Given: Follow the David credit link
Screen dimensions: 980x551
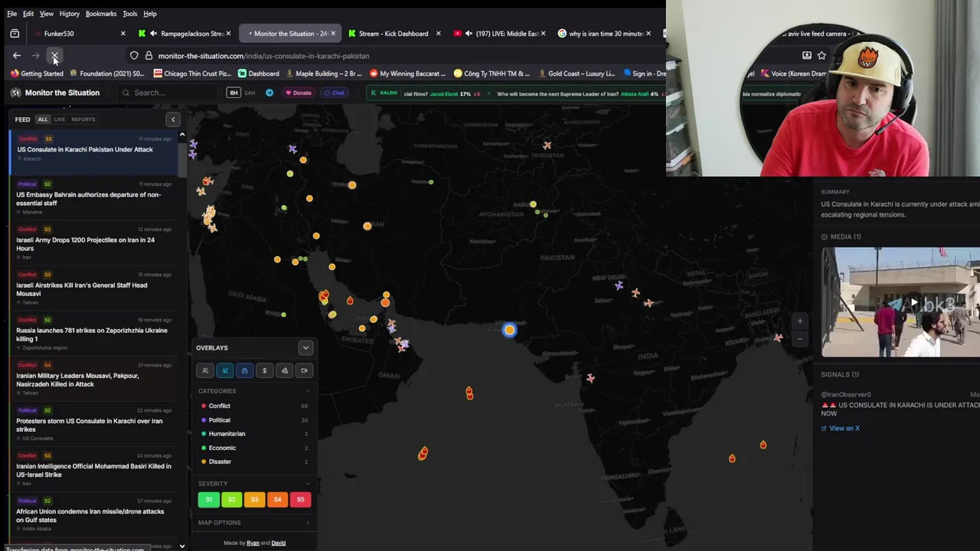Looking at the screenshot, I should click(279, 543).
